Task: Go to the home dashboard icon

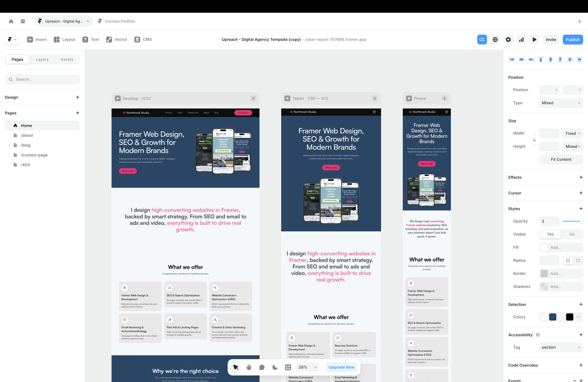Action: (11, 21)
